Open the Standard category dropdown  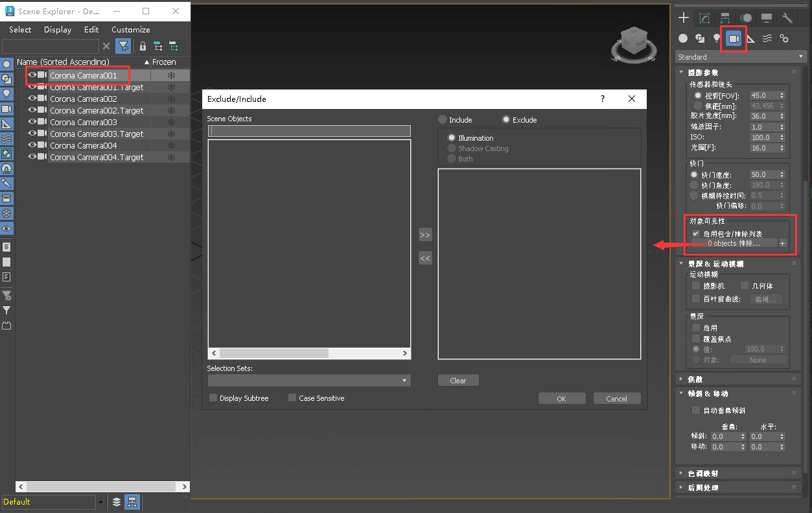pos(740,57)
